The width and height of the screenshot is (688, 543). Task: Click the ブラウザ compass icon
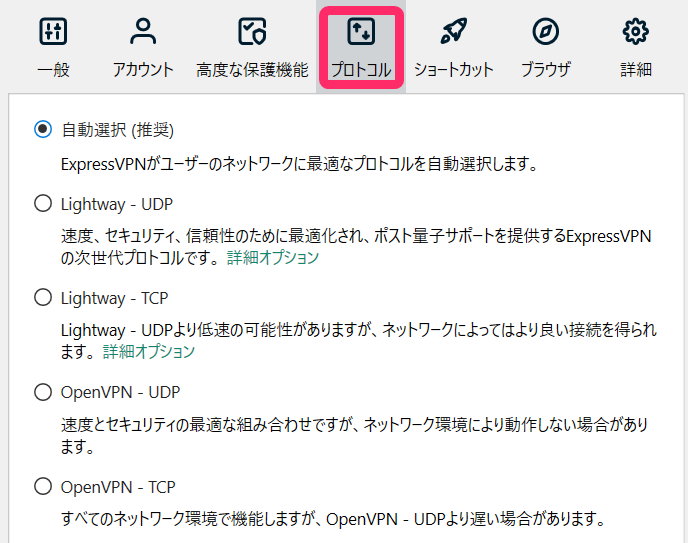pos(546,32)
